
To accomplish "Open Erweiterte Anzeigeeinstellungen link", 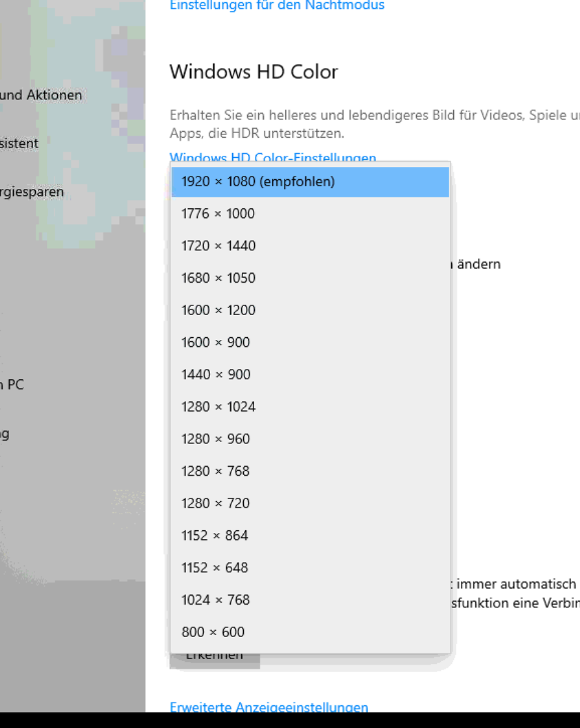I will [269, 707].
